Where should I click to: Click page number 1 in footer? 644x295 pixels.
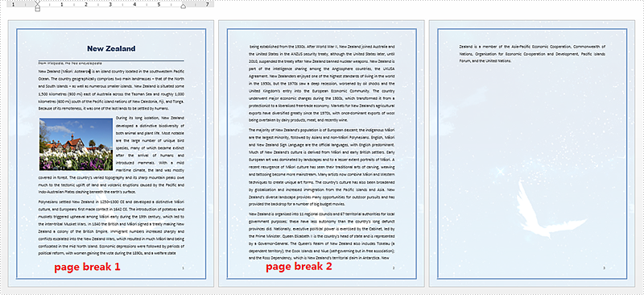pyautogui.click(x=183, y=268)
